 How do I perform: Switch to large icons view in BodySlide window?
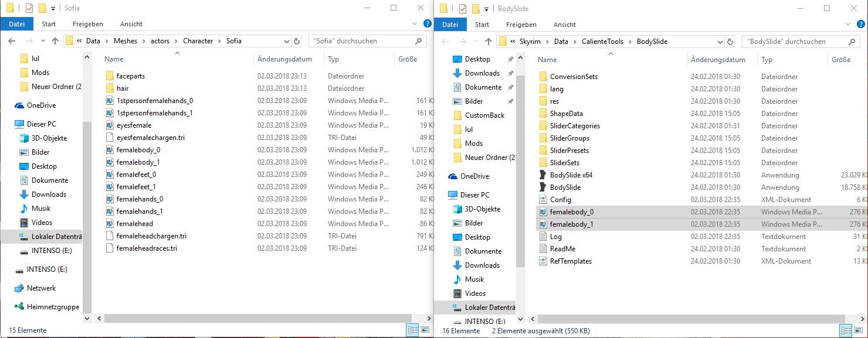coord(859,330)
